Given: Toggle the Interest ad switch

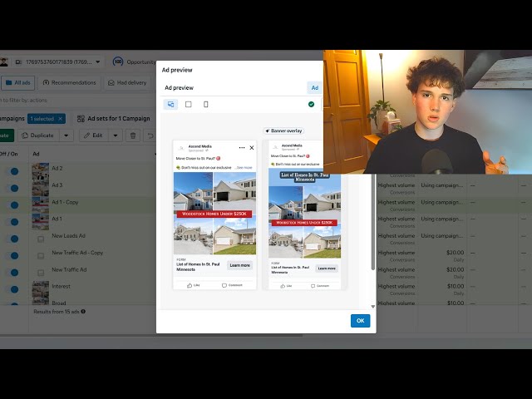Looking at the screenshot, I should click(12, 289).
